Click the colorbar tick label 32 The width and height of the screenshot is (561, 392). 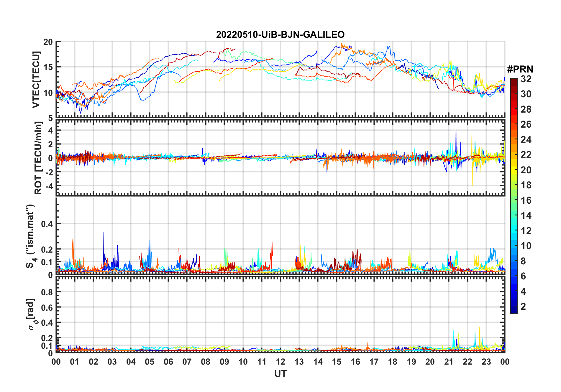coord(526,79)
